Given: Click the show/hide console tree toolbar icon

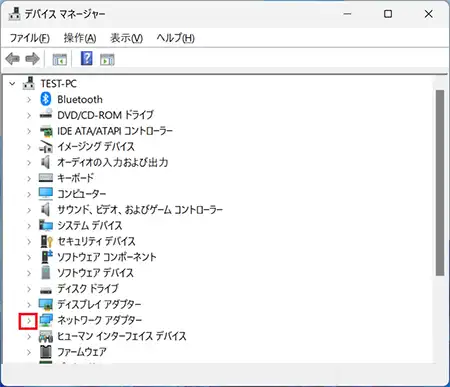Looking at the screenshot, I should click(x=60, y=59).
